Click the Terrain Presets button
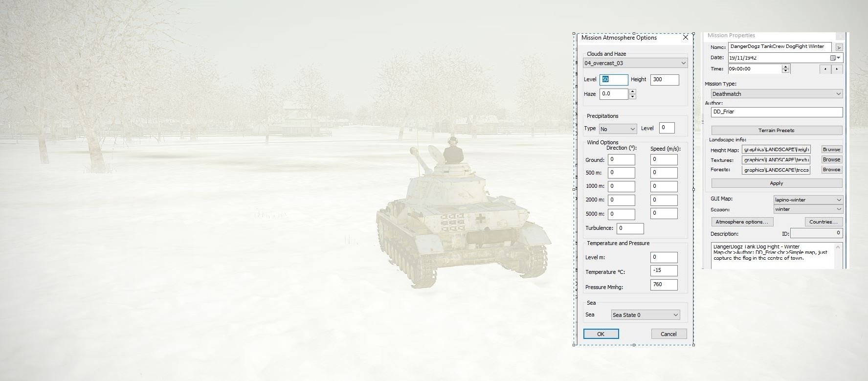This screenshot has width=868, height=381. 776,130
